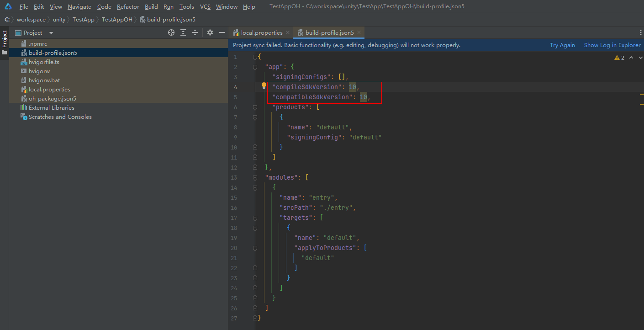Collapse the module object on line 14

pos(255,187)
